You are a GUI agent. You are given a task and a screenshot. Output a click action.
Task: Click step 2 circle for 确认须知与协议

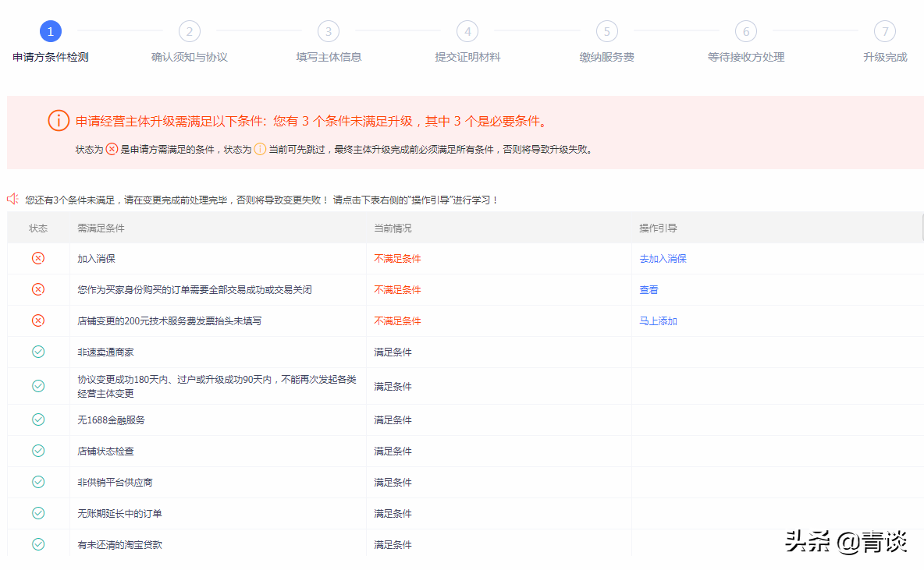189,31
